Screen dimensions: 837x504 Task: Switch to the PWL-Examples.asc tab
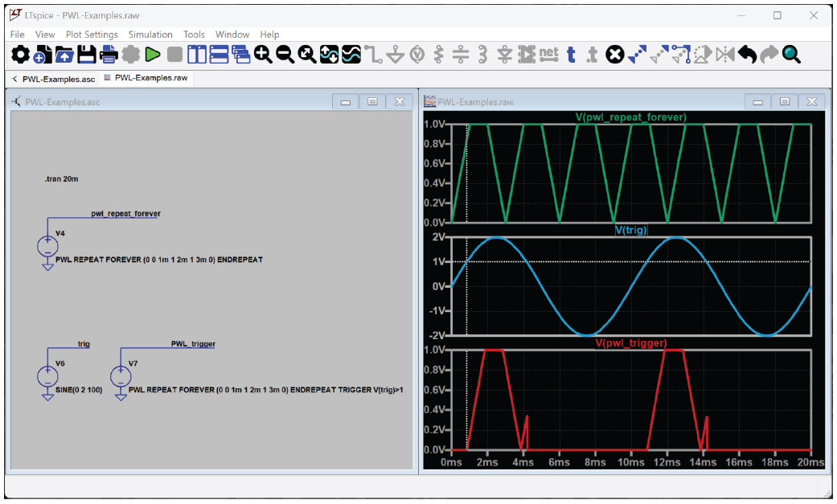tap(53, 79)
